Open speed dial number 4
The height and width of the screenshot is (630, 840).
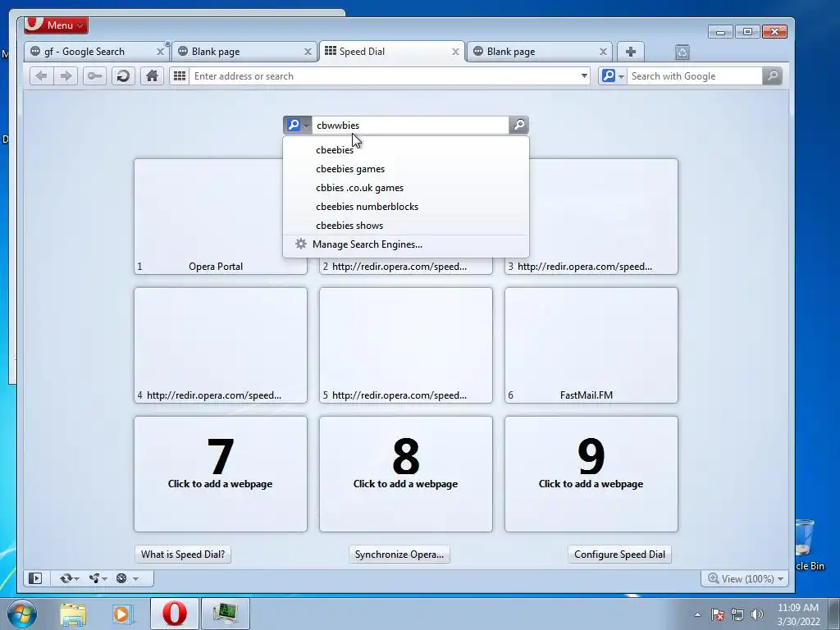221,345
